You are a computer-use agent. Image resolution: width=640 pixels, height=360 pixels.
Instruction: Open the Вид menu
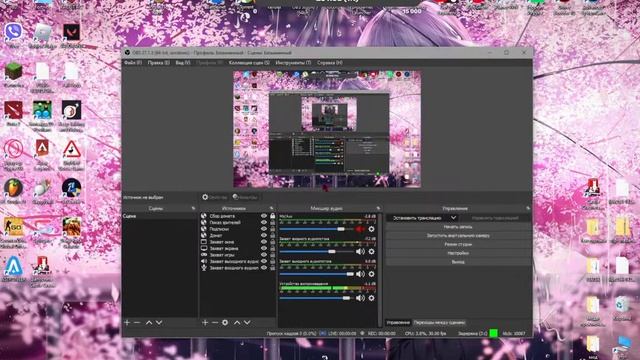pyautogui.click(x=182, y=63)
